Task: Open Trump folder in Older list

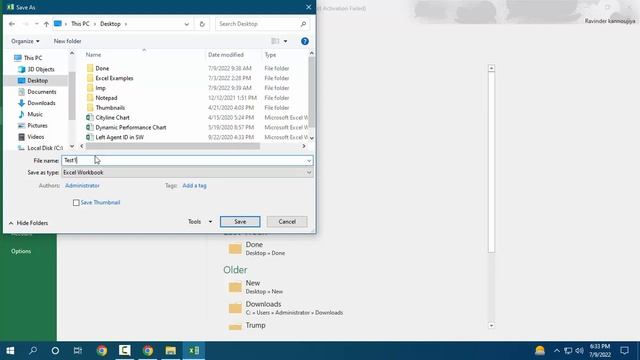Action: coord(247,326)
